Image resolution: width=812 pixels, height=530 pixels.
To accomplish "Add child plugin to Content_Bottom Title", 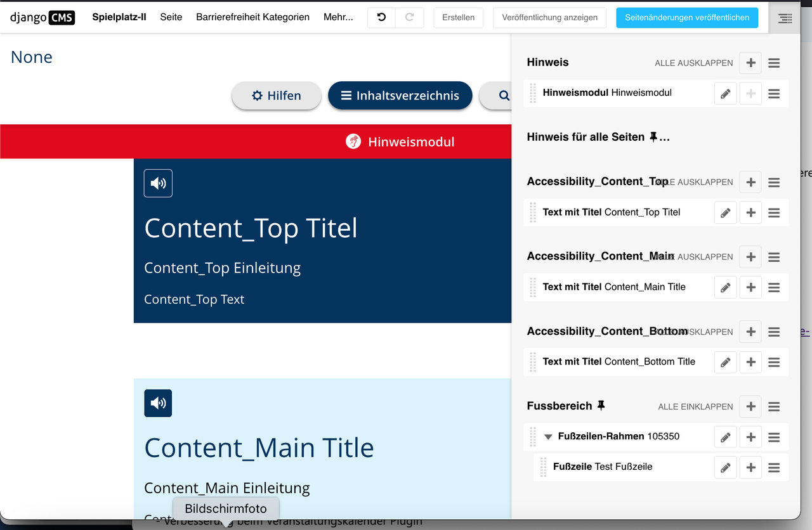I will pos(750,362).
